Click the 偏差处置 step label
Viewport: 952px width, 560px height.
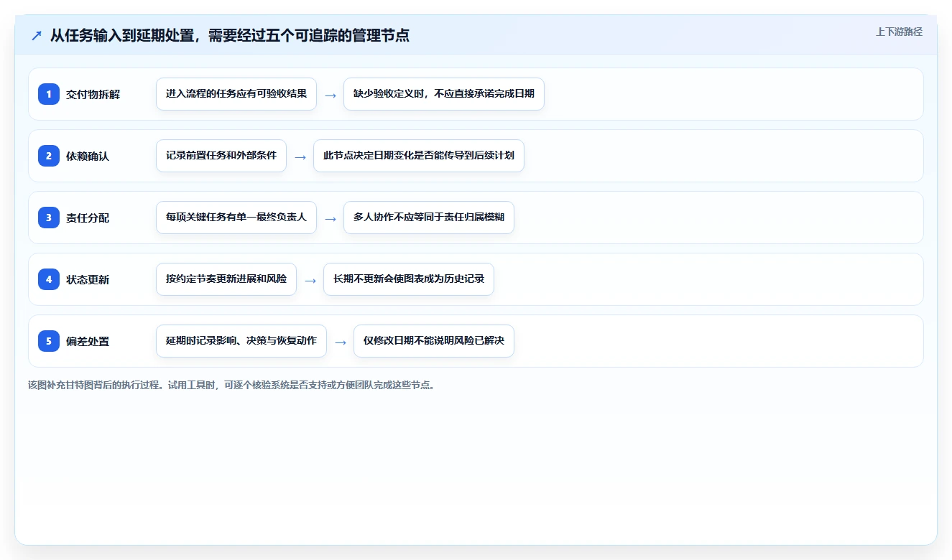(x=88, y=341)
